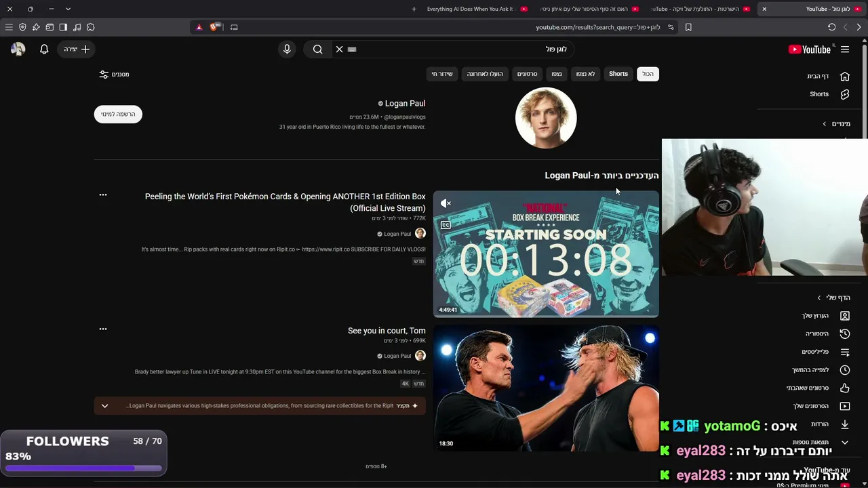
Task: Show the +8 more results link
Action: (376, 466)
